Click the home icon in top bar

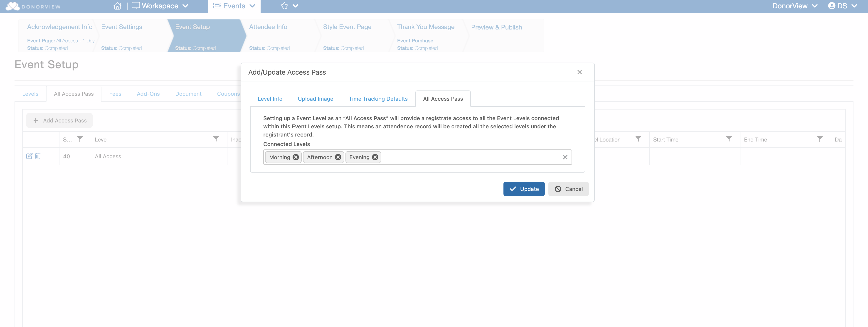117,6
